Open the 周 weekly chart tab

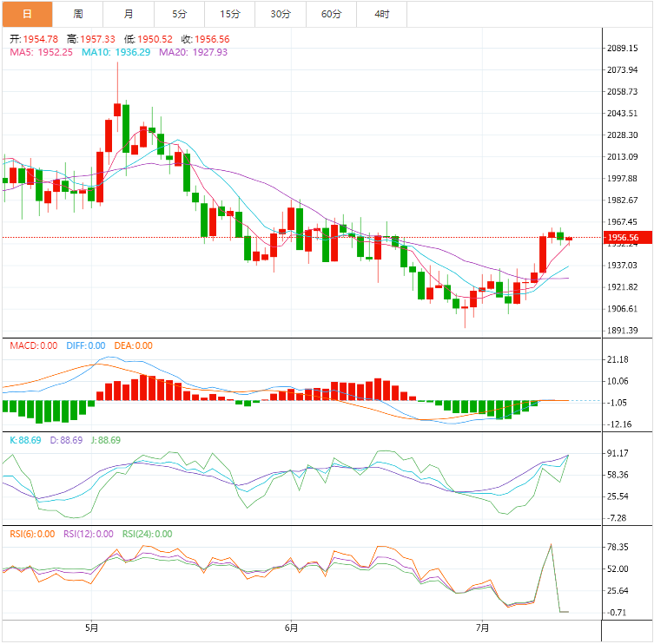pos(78,14)
